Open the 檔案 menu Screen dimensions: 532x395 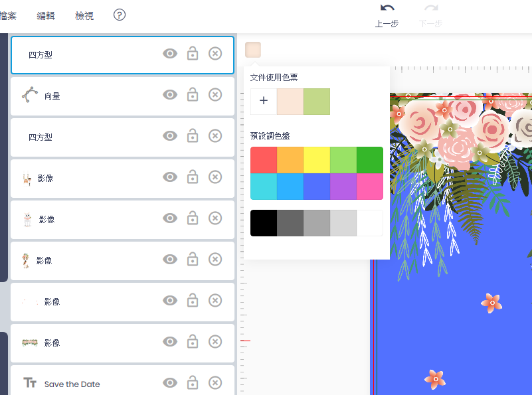[8, 15]
